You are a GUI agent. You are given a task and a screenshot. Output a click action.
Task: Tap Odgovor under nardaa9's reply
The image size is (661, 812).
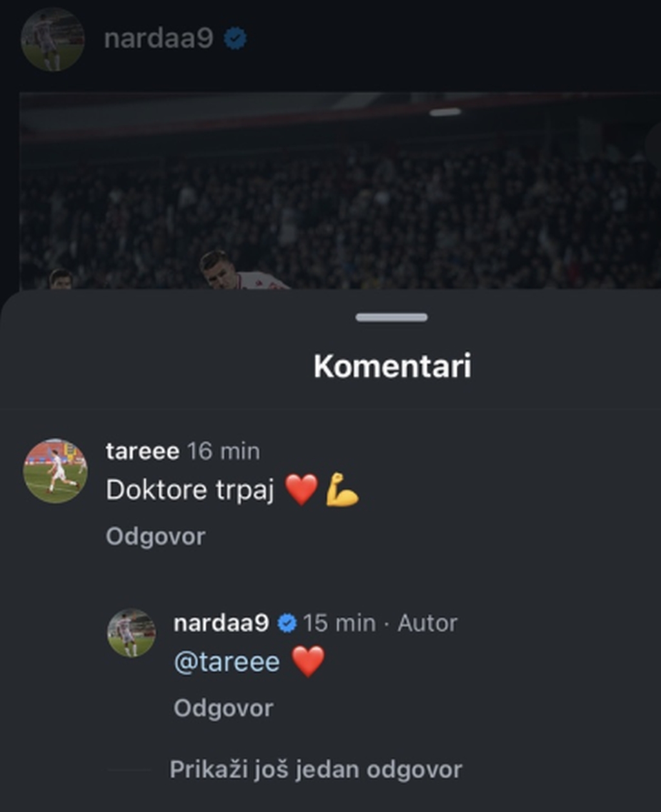[x=223, y=708]
